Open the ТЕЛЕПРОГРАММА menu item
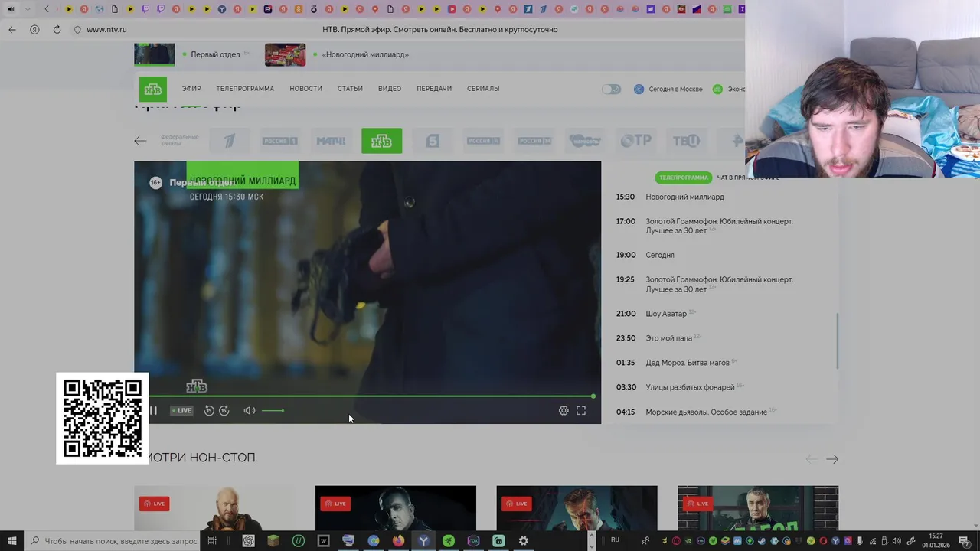 coord(245,89)
